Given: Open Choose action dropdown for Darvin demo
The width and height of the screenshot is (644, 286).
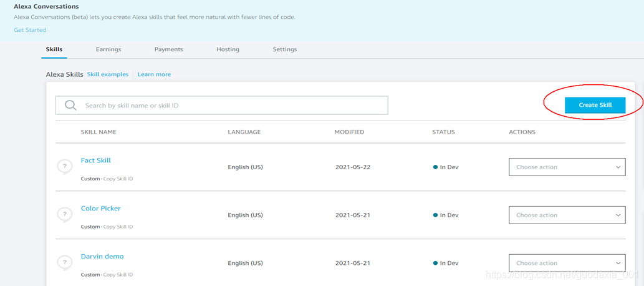Looking at the screenshot, I should (x=567, y=263).
